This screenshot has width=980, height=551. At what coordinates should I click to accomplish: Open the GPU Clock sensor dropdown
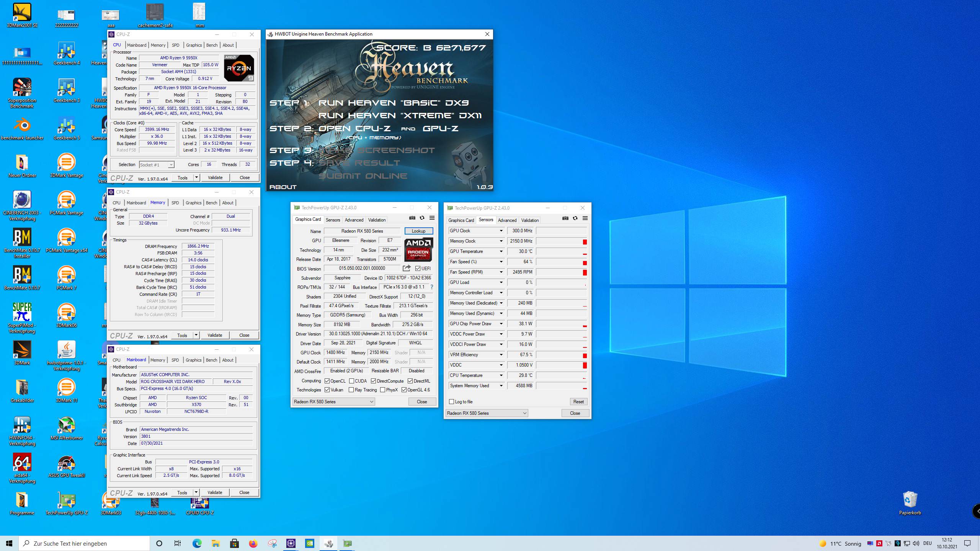point(501,231)
